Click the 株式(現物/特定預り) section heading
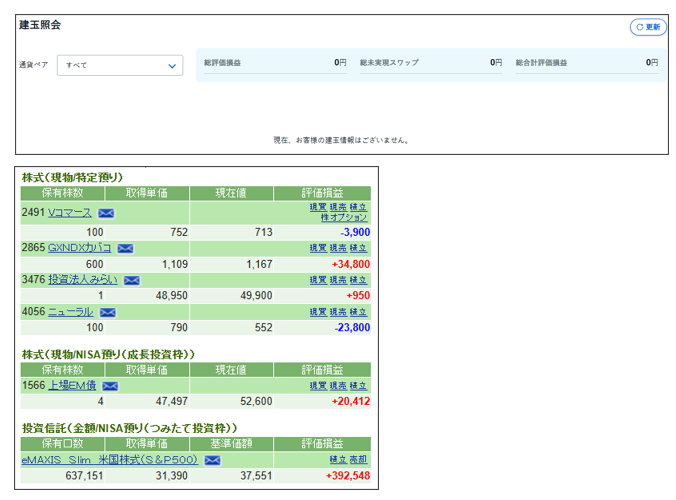The width and height of the screenshot is (676, 500). [72, 177]
